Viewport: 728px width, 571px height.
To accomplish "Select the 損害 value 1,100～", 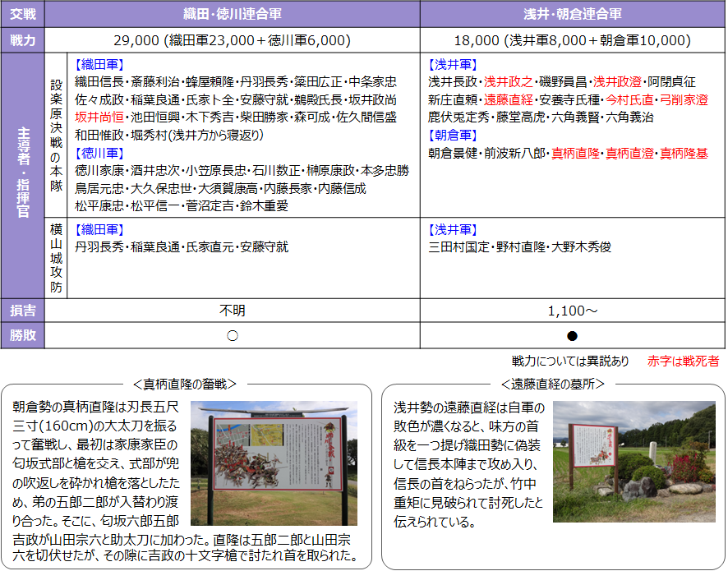I will click(x=572, y=311).
